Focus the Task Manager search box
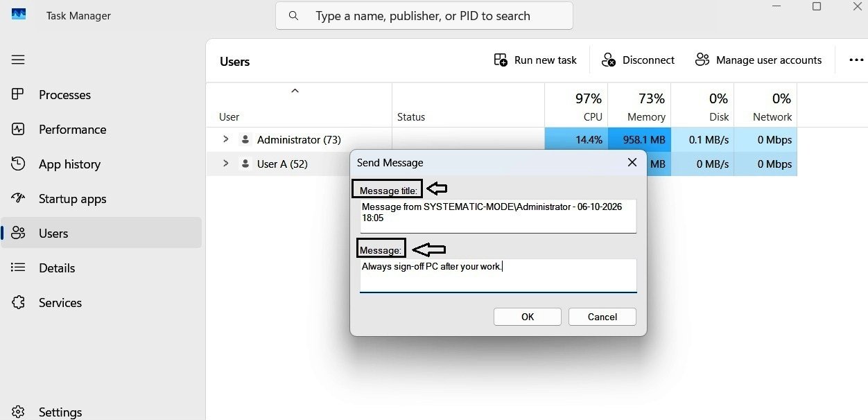 tap(424, 15)
